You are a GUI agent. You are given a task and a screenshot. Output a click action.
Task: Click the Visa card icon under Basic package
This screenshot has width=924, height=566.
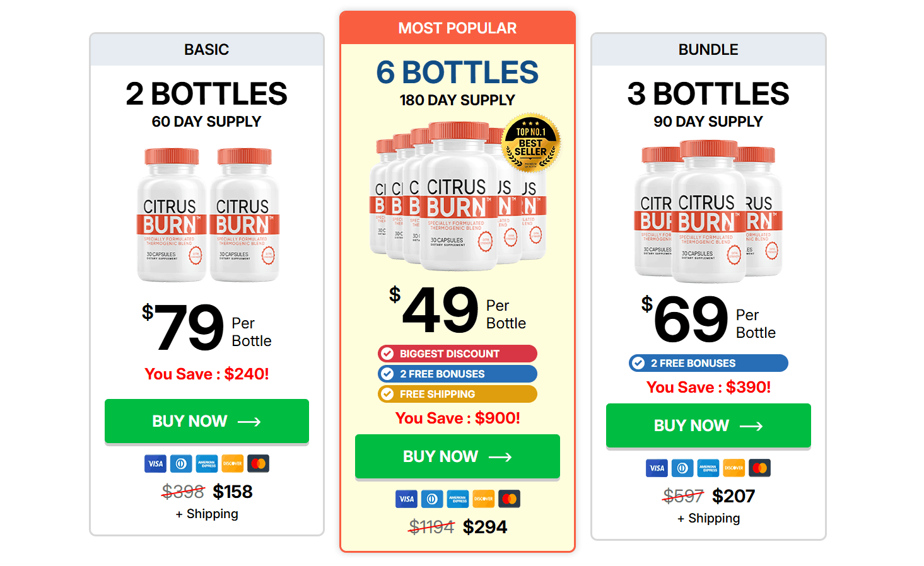pos(155,463)
